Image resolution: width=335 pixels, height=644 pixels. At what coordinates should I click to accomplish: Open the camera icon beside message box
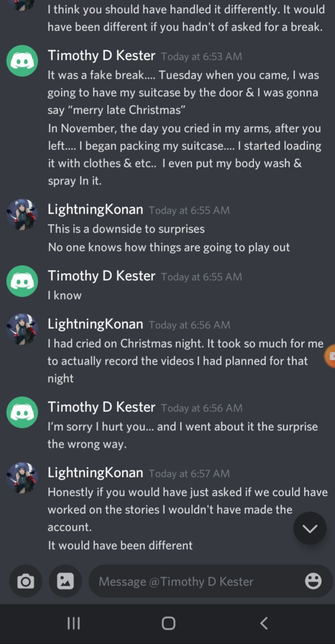pyautogui.click(x=26, y=581)
